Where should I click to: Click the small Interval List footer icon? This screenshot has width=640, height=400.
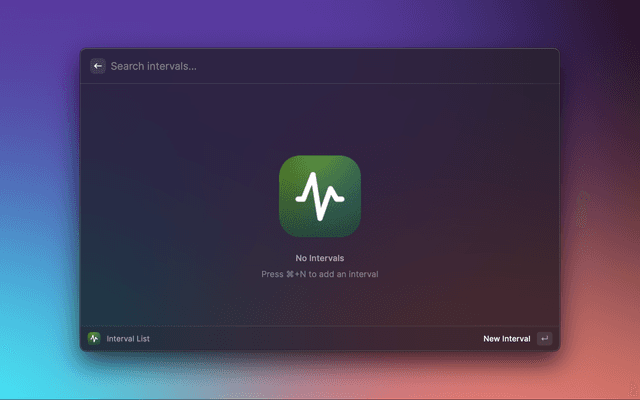94,339
